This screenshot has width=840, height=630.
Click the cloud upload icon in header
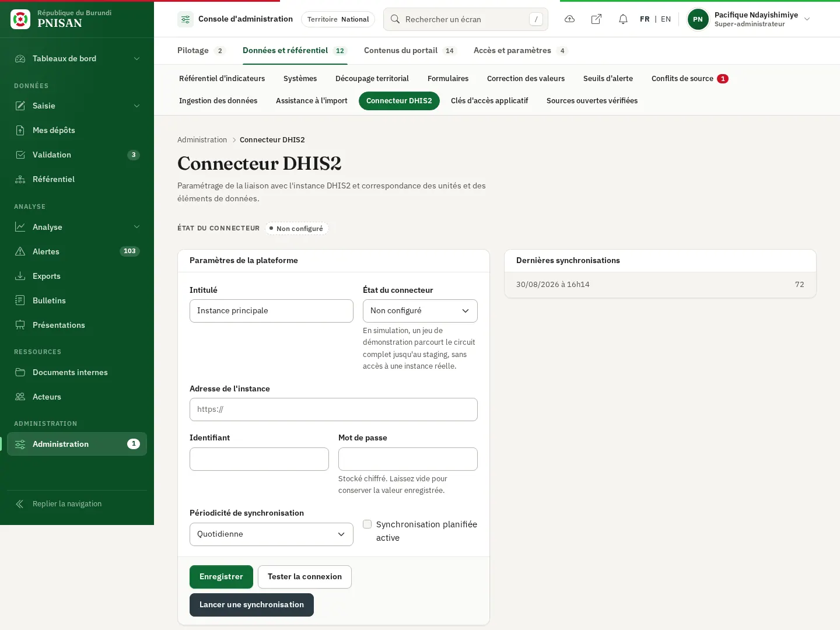pos(570,19)
